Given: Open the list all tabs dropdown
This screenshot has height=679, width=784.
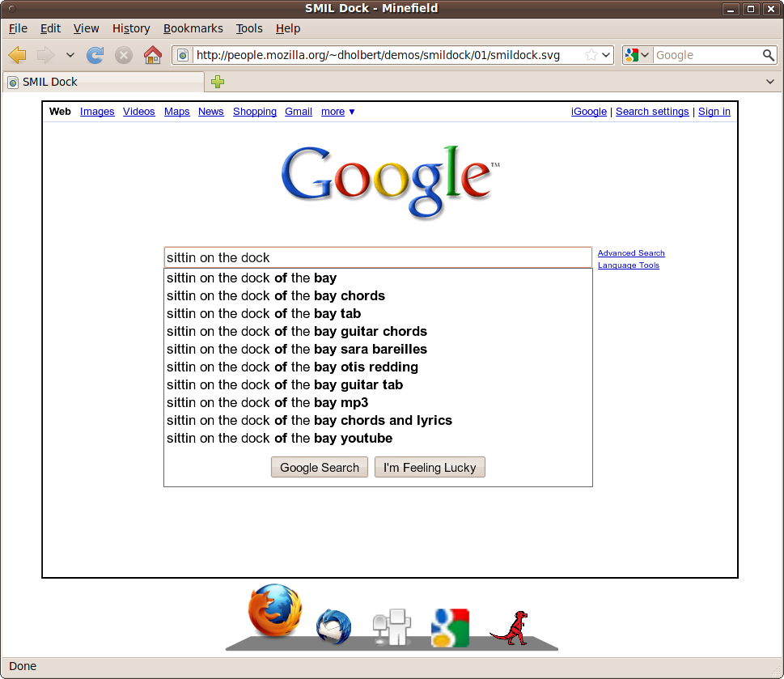Looking at the screenshot, I should coord(770,82).
